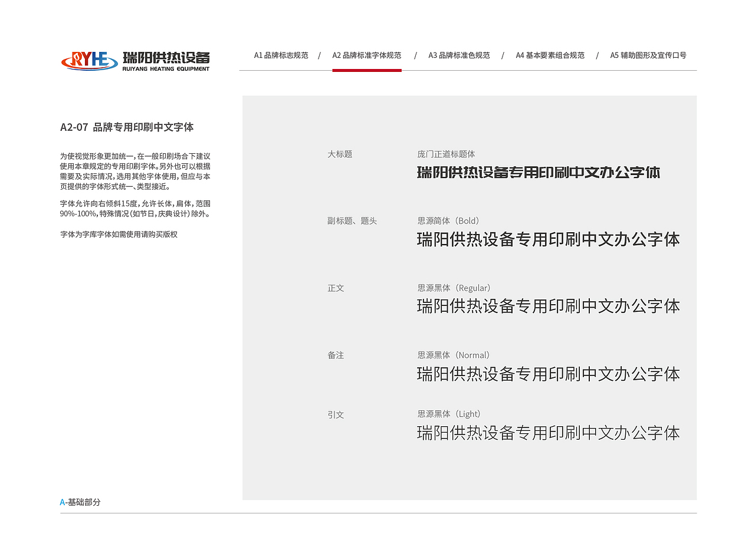Click the 备注 category label
The image size is (755, 560).
[336, 355]
